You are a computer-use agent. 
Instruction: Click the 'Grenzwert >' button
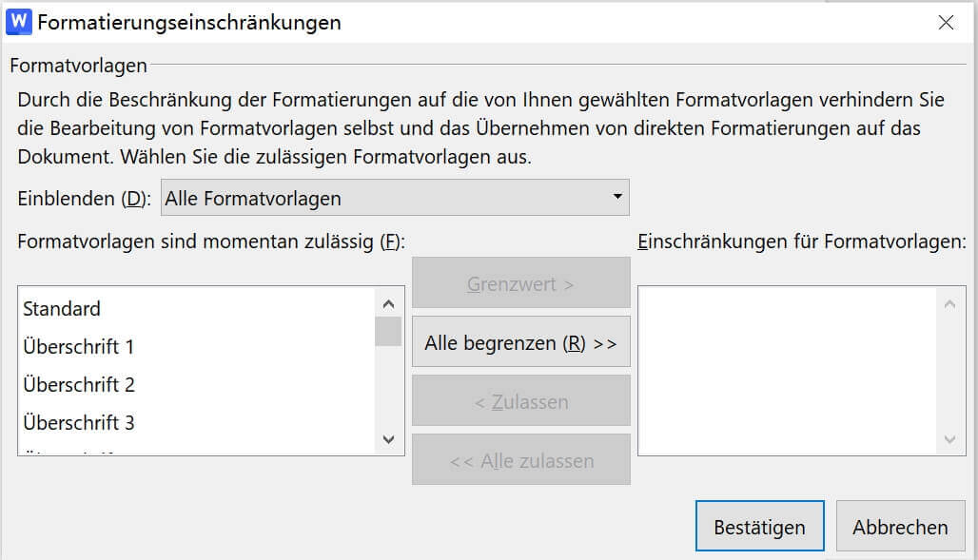(520, 282)
